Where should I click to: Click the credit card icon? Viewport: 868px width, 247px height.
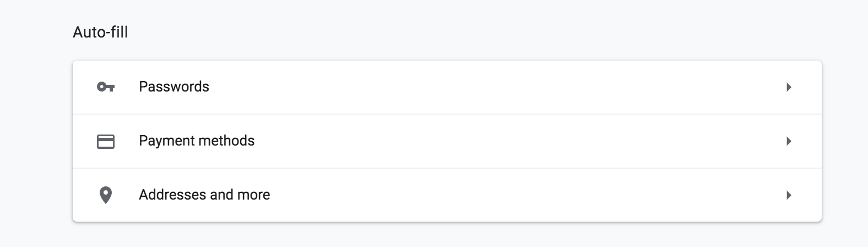click(105, 141)
